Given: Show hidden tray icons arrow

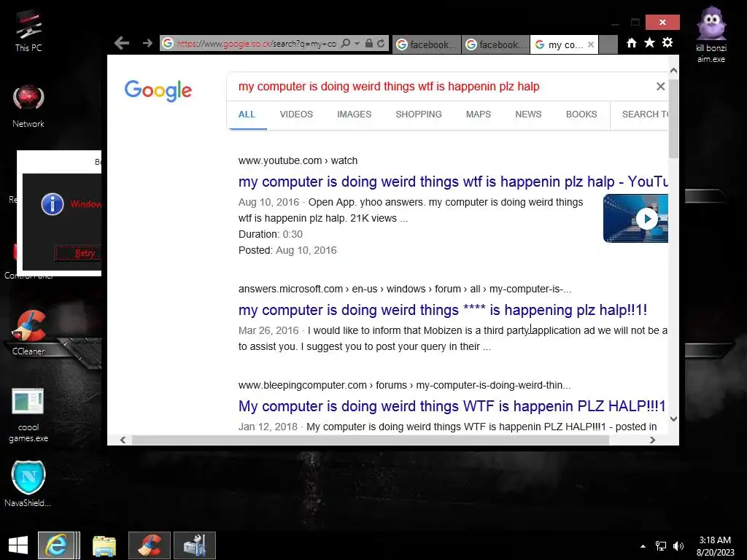Looking at the screenshot, I should (x=643, y=546).
